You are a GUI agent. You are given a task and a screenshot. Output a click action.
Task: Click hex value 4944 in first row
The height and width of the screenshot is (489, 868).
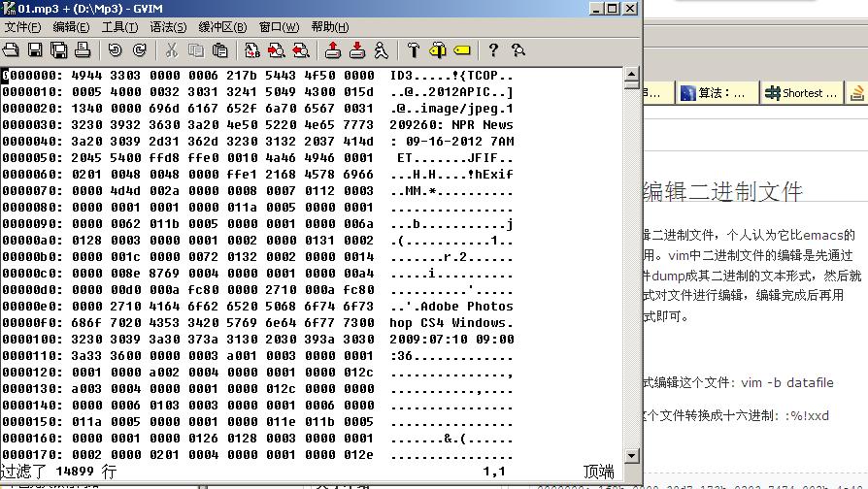87,76
